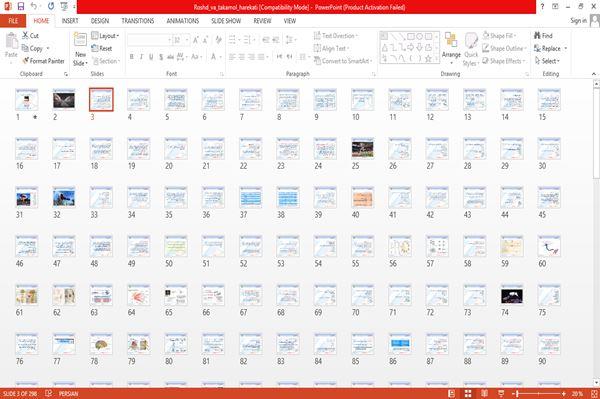This screenshot has width=600, height=399.
Task: Expand the Section dropdown
Action: 106,61
